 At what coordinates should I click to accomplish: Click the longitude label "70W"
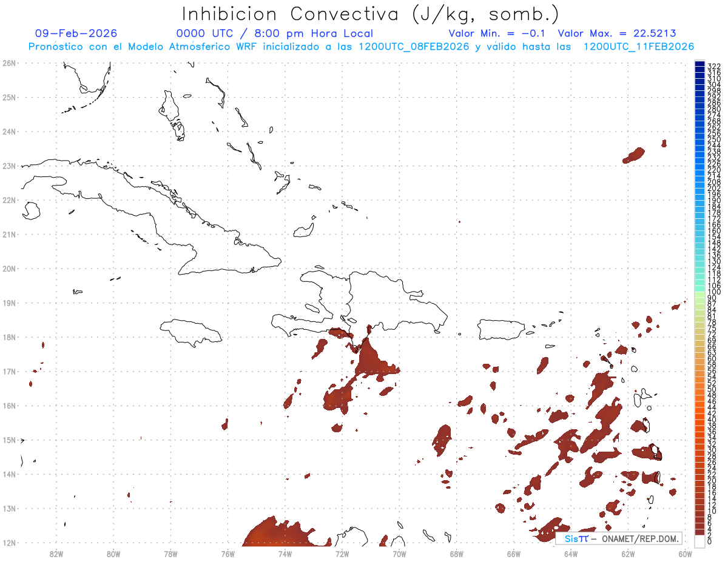coord(399,554)
